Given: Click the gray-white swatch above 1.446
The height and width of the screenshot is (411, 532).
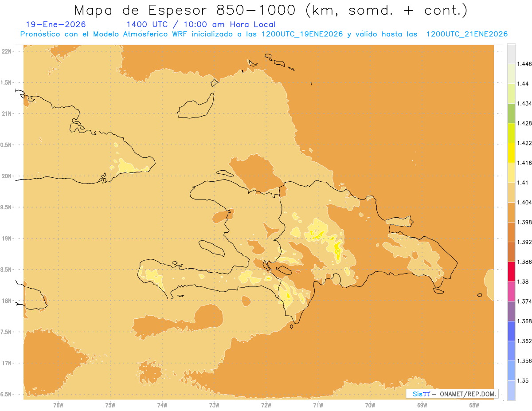Looking at the screenshot, I should (511, 54).
